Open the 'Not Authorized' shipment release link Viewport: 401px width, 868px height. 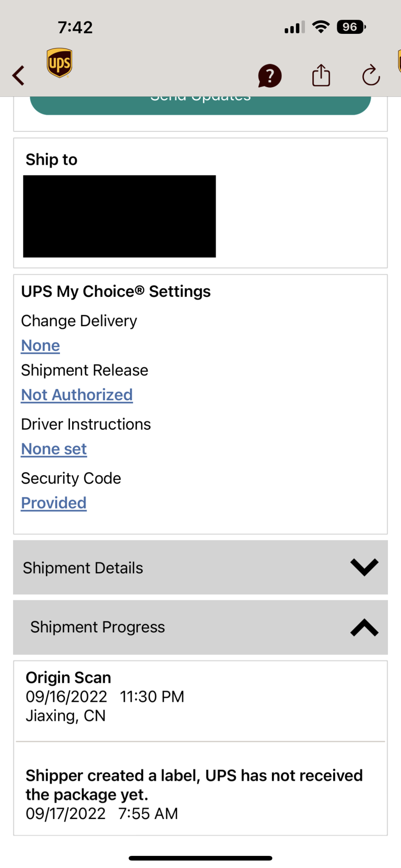coord(77,395)
